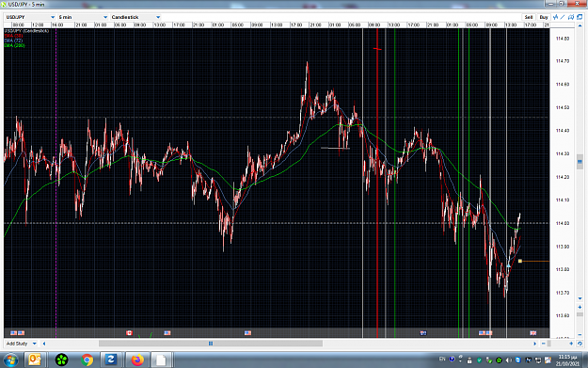This screenshot has height=368, width=588.
Task: Click the vertical zoom in plus icon
Action: [x=580, y=307]
